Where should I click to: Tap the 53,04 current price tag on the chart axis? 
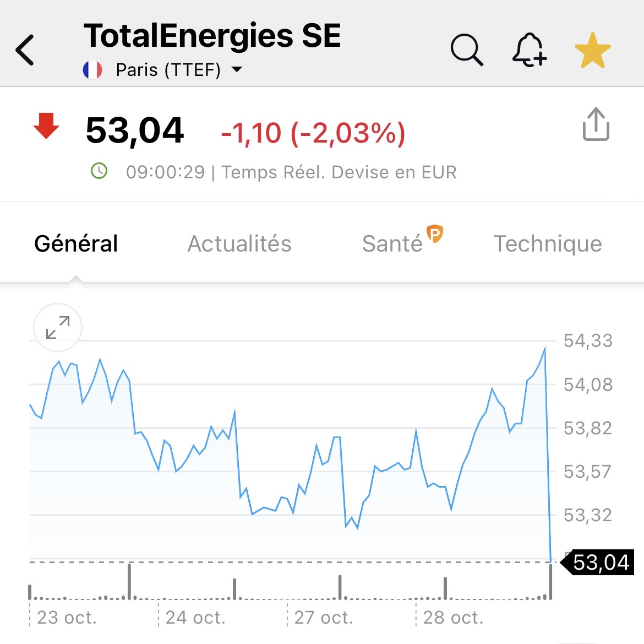[x=599, y=563]
